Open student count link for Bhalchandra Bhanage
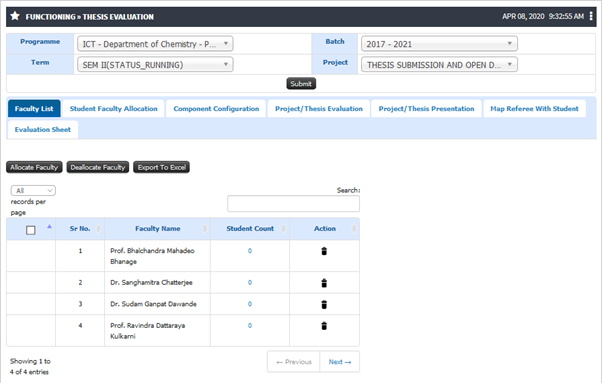This screenshot has width=602, height=383. (x=250, y=251)
